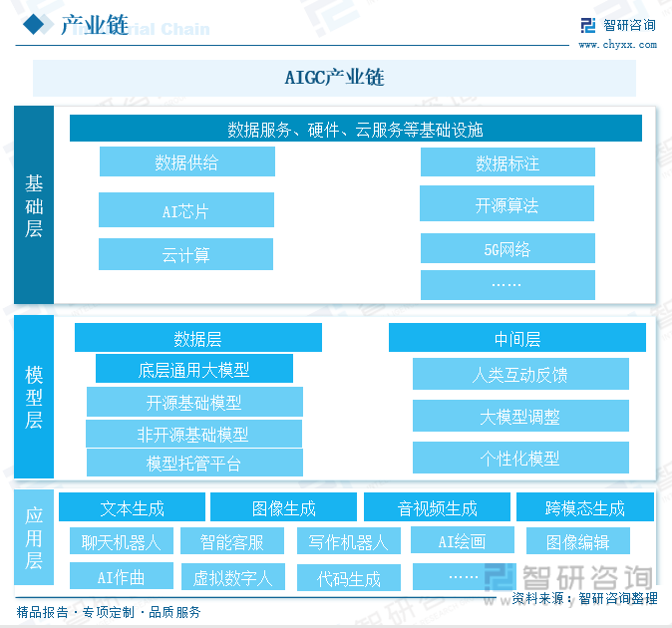
Task: Click the 5G网络 block
Action: coord(507,248)
